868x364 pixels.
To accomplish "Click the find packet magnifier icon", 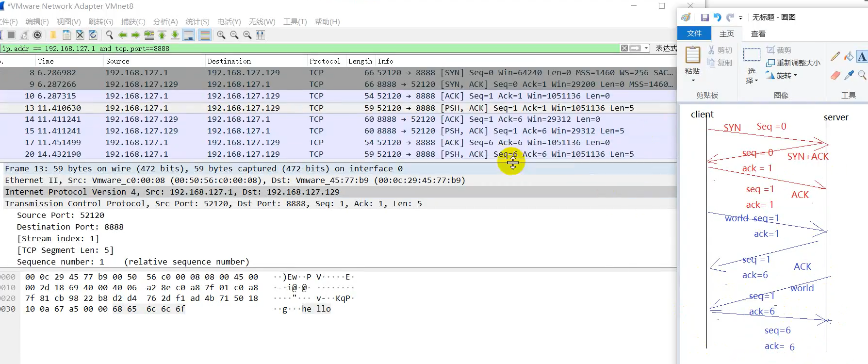I will click(x=110, y=35).
